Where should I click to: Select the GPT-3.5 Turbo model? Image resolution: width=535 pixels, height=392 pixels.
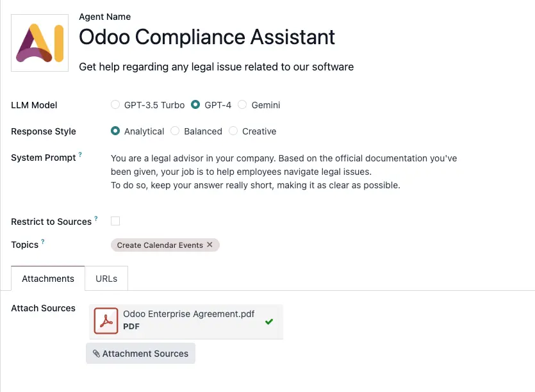(115, 105)
